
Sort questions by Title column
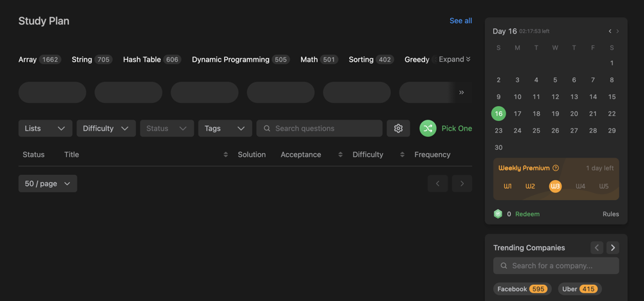pyautogui.click(x=225, y=154)
